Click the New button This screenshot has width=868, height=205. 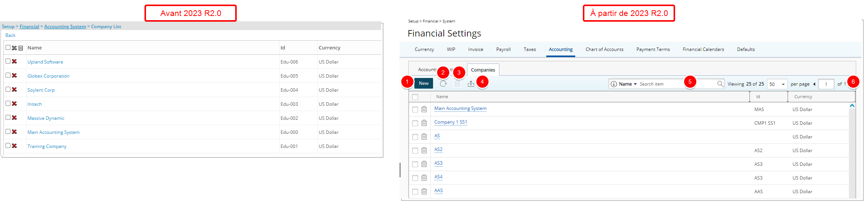click(x=424, y=83)
